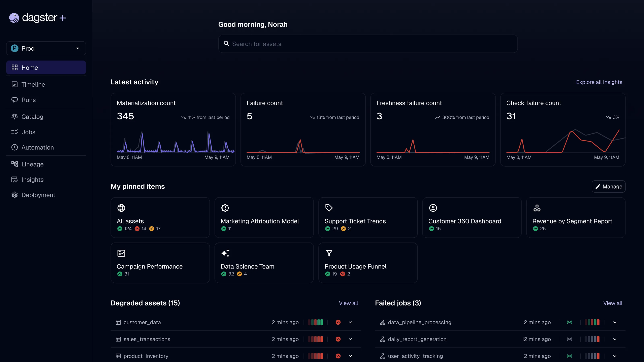Click the Dagster+ logo icon
The height and width of the screenshot is (362, 644).
coord(14,18)
